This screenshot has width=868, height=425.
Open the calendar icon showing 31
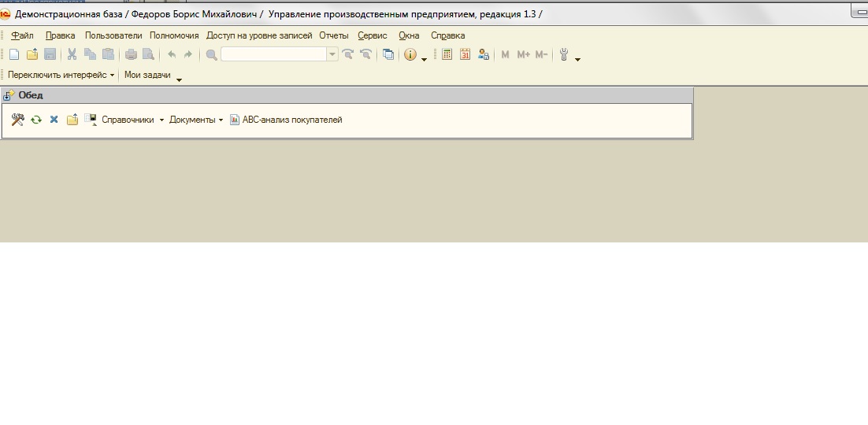465,54
